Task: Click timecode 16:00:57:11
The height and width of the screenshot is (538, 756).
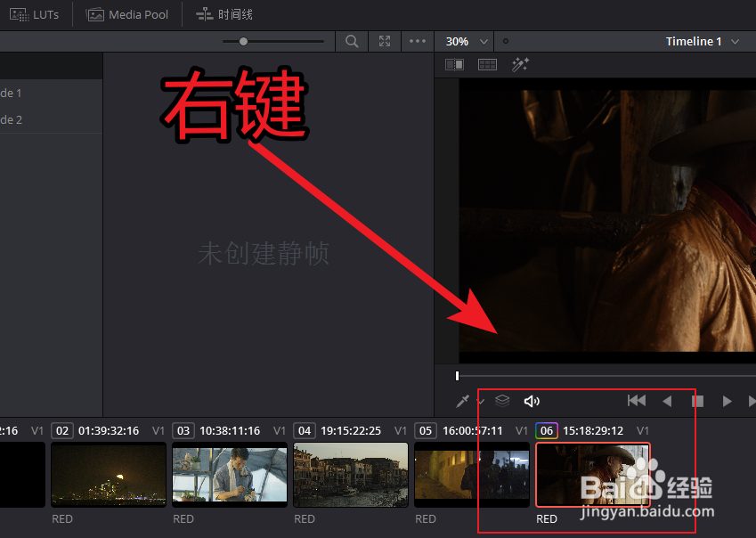Action: tap(473, 430)
